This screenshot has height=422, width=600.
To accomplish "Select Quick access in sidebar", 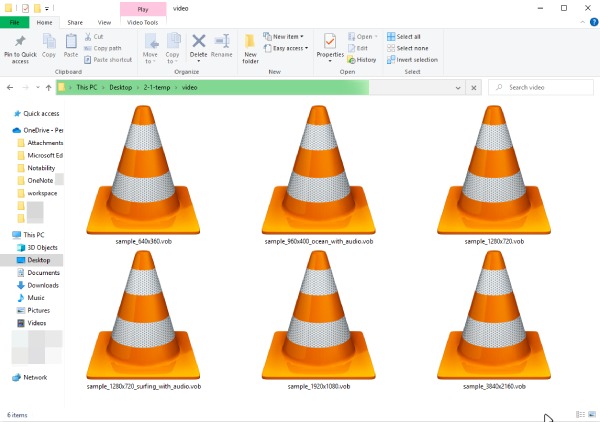I will point(36,114).
